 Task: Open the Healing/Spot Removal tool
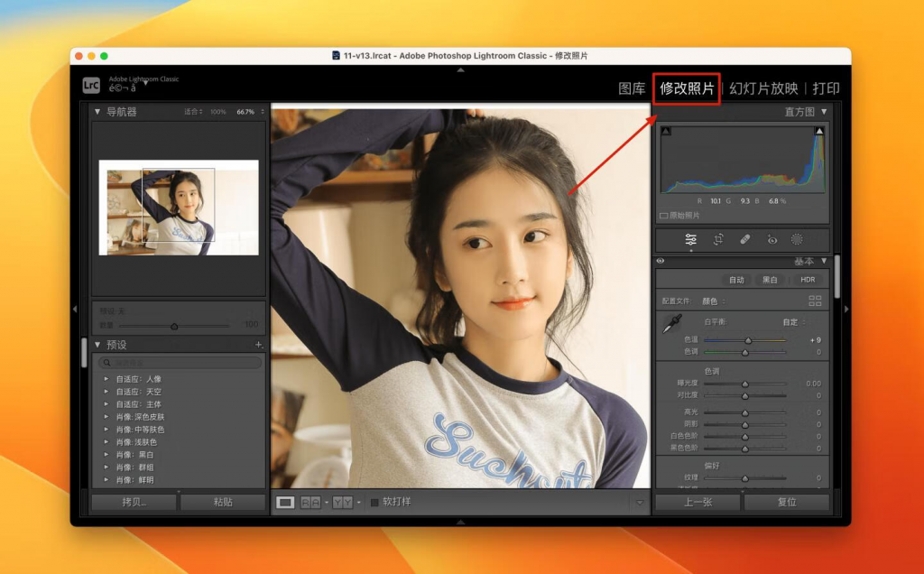coord(744,239)
